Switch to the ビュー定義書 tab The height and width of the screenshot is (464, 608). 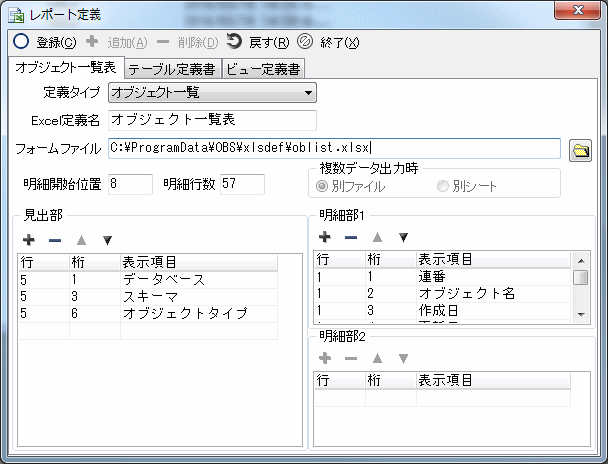tap(264, 68)
